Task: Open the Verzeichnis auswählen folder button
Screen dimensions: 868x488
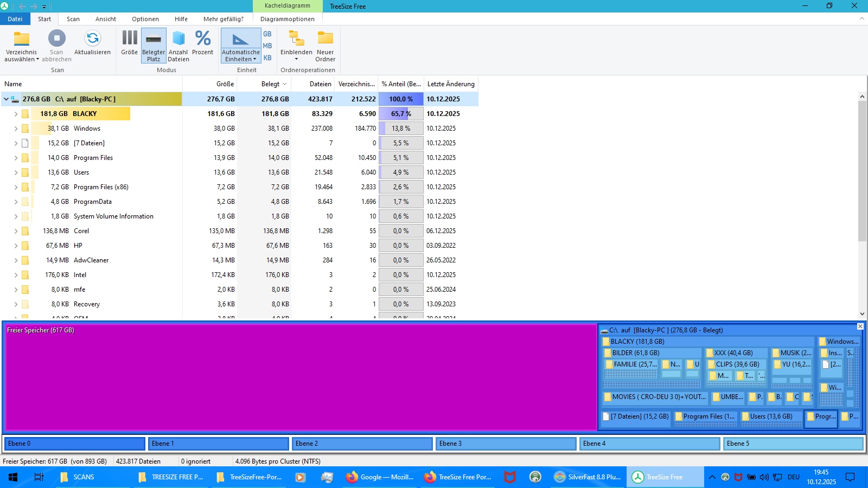Action: (22, 47)
